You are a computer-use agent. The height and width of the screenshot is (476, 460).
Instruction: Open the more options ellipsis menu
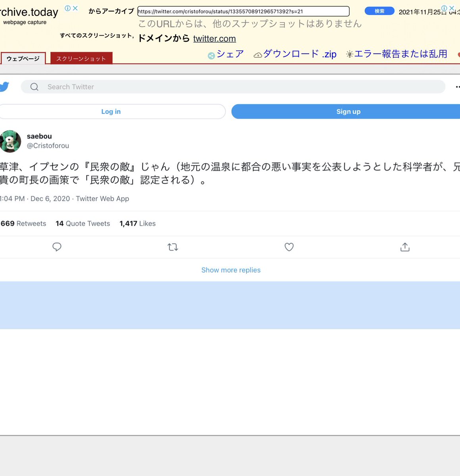[458, 87]
